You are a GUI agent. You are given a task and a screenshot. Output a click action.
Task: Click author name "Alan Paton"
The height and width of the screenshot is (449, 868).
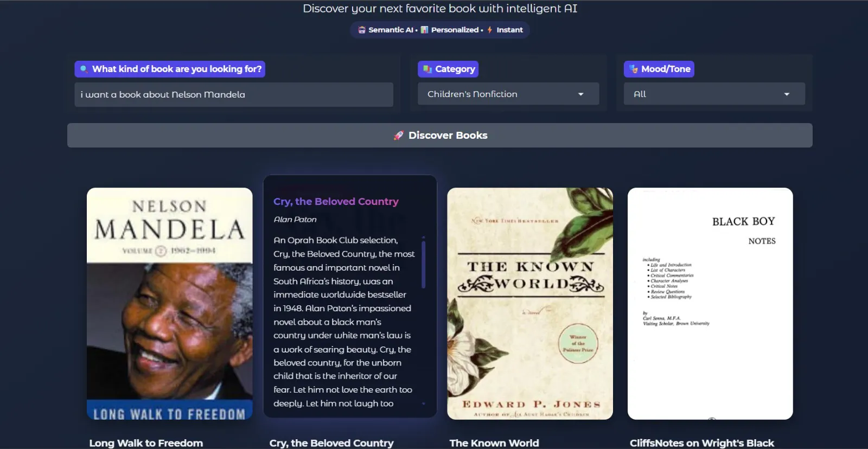295,220
